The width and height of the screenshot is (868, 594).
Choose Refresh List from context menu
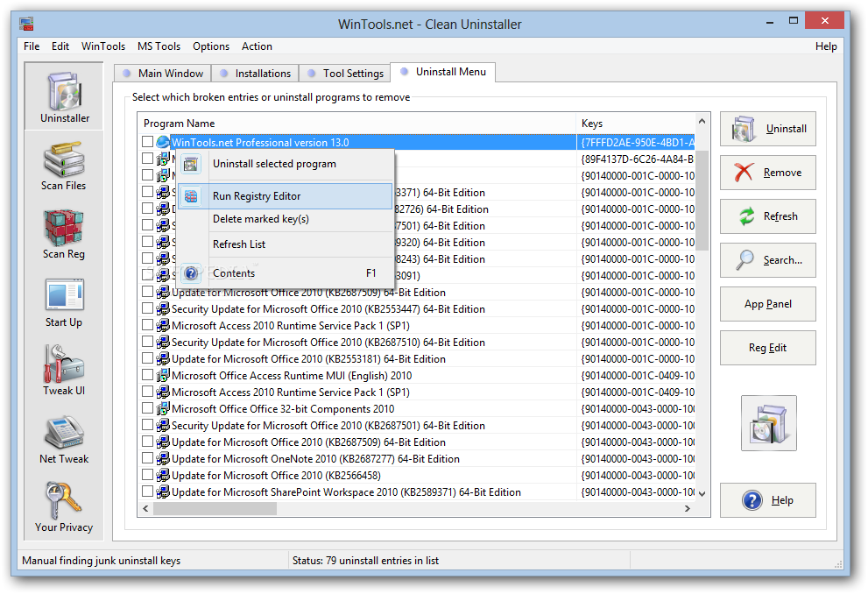point(285,244)
